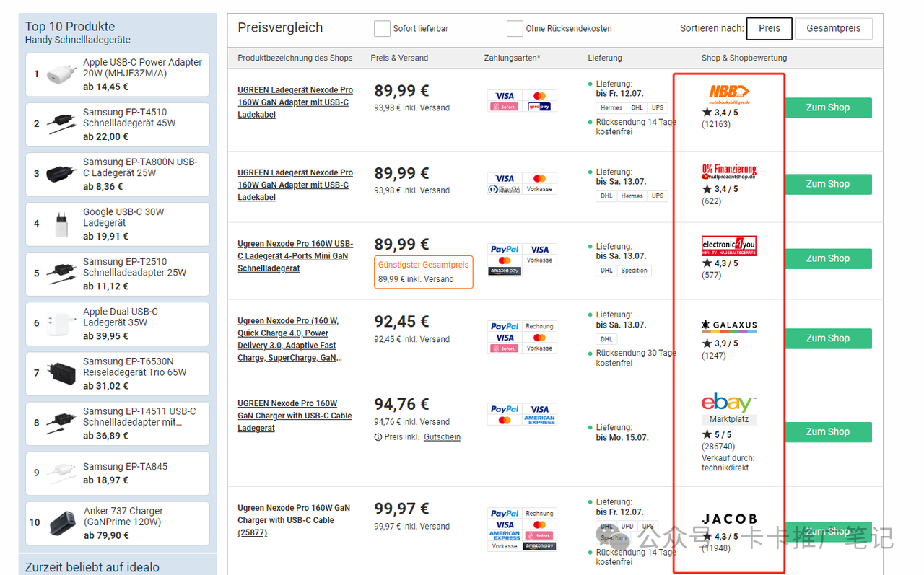
Task: Sort offers by Gesamtpreis
Action: point(834,28)
